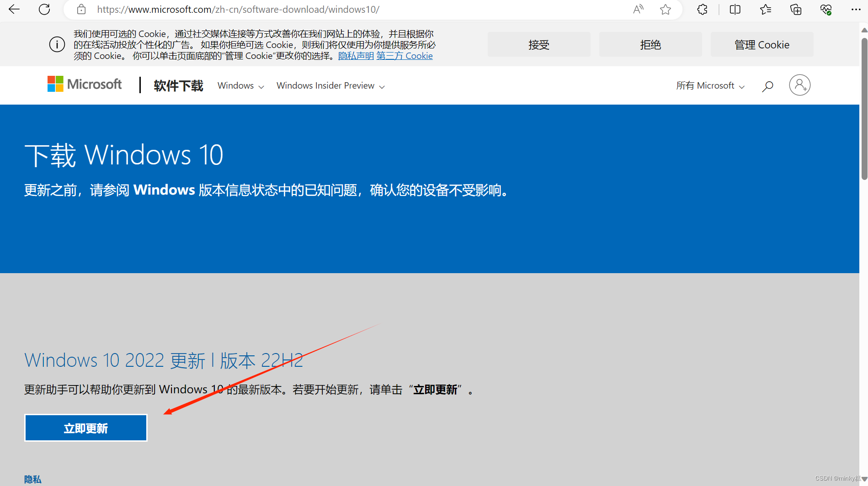Open the favorites list icon
The height and width of the screenshot is (486, 868).
pos(766,9)
